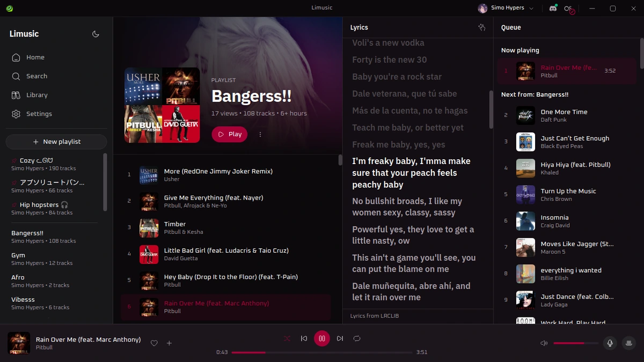Open the Hip hopsters playlist
The height and width of the screenshot is (362, 644).
point(54,209)
